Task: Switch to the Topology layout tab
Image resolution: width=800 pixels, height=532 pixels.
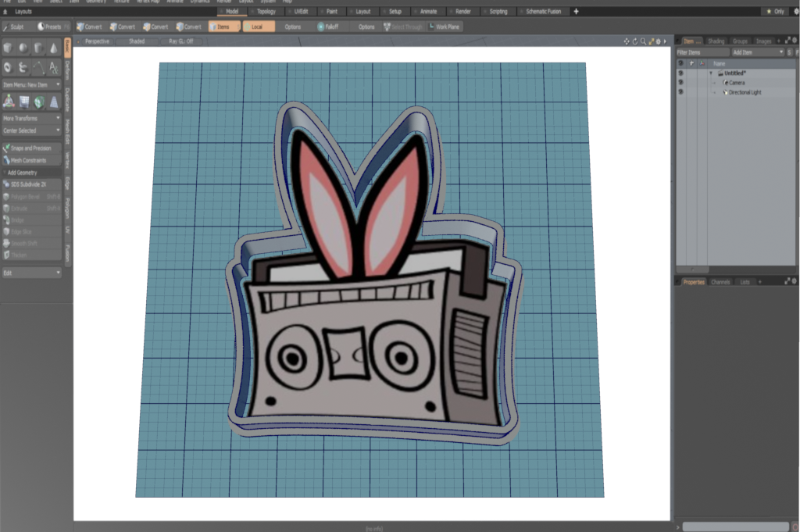Action: pyautogui.click(x=266, y=12)
